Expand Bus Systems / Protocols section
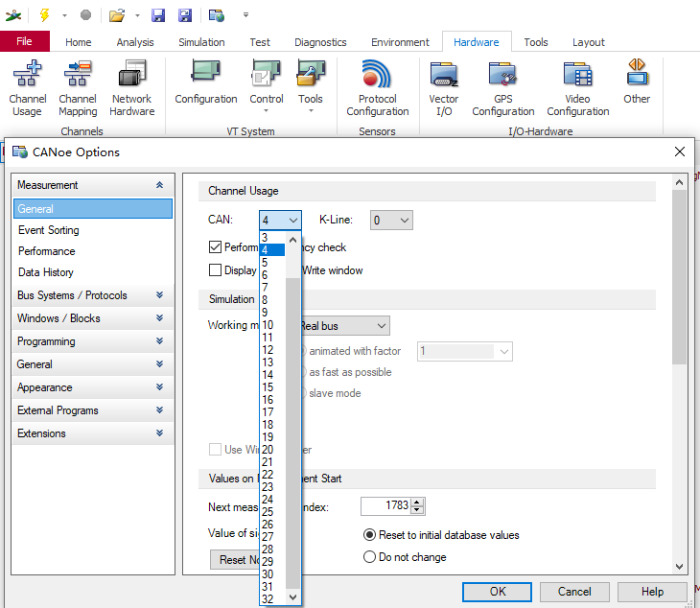 pos(159,295)
